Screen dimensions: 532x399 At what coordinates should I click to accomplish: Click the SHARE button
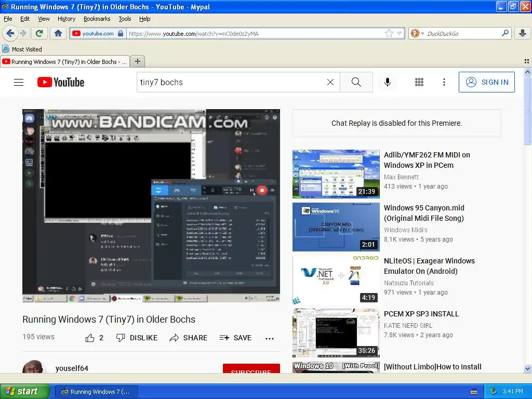coord(188,338)
